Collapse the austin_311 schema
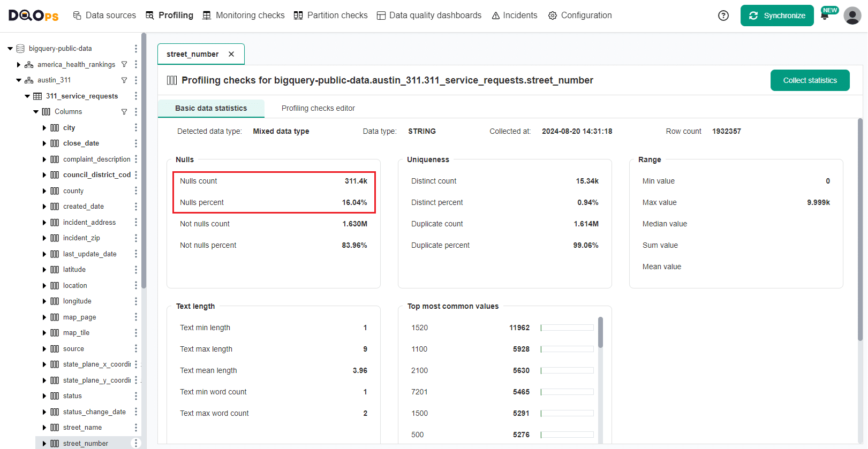The image size is (868, 449). 19,80
